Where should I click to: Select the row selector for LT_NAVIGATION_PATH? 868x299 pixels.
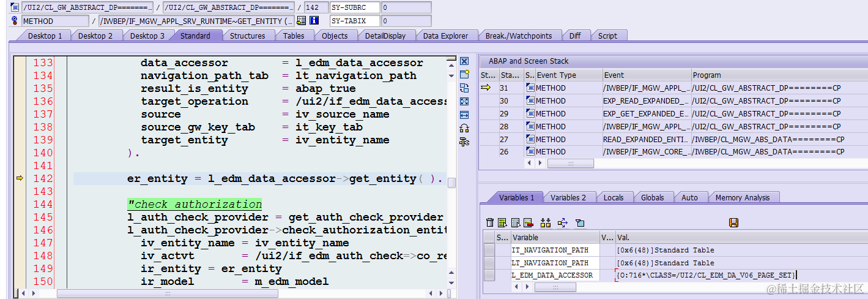489,263
